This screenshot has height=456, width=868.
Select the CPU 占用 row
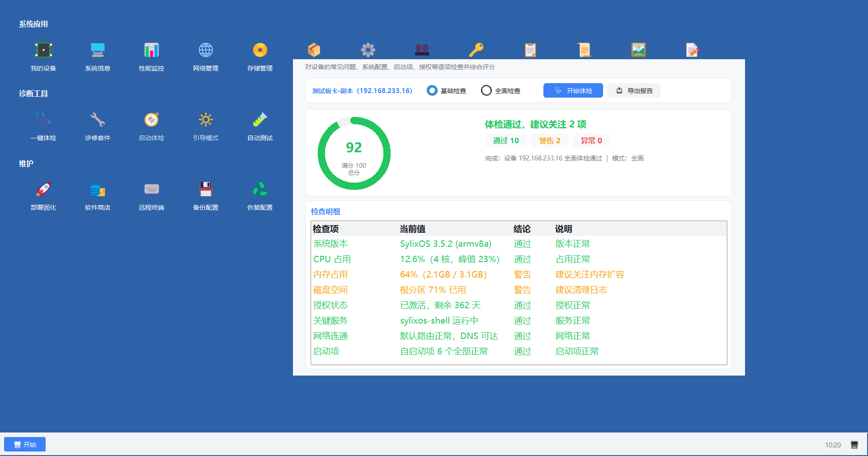pyautogui.click(x=519, y=259)
